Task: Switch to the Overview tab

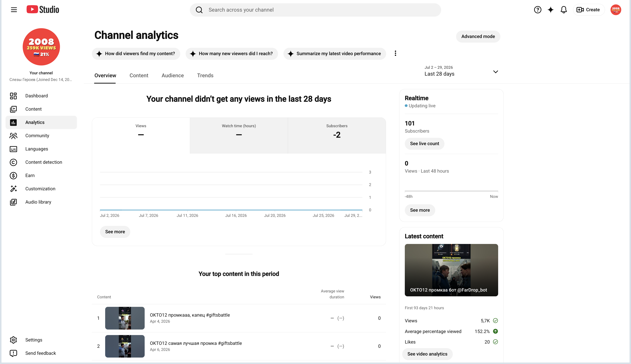Action: click(105, 75)
